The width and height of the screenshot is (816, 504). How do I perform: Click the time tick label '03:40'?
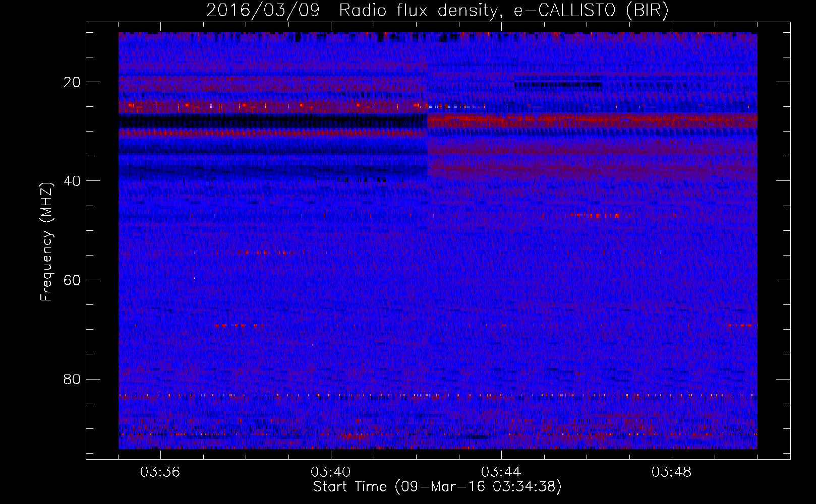click(x=331, y=472)
